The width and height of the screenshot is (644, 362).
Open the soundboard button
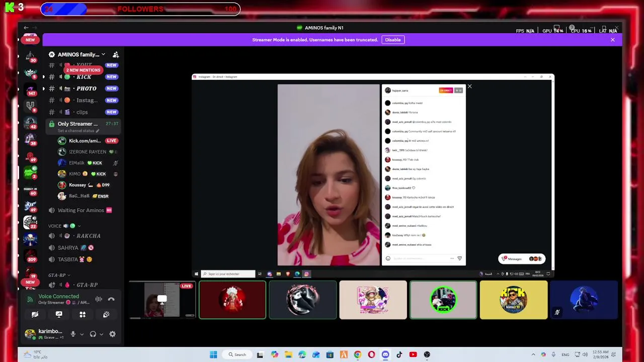(106, 314)
